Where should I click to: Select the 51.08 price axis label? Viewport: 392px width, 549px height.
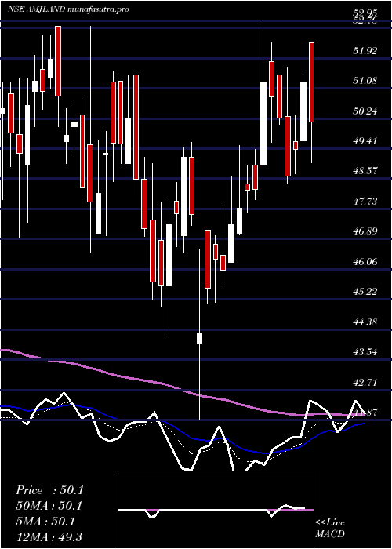click(365, 81)
